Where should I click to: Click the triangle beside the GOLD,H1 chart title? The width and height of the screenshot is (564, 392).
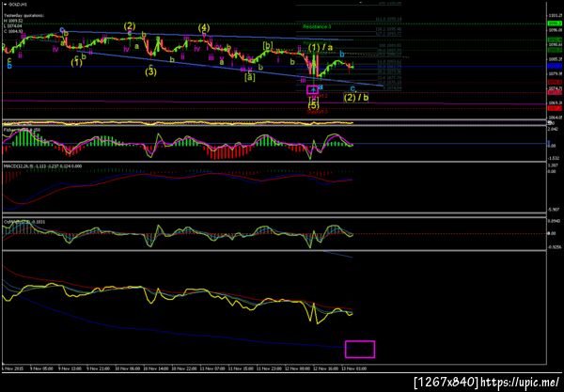tap(5, 5)
